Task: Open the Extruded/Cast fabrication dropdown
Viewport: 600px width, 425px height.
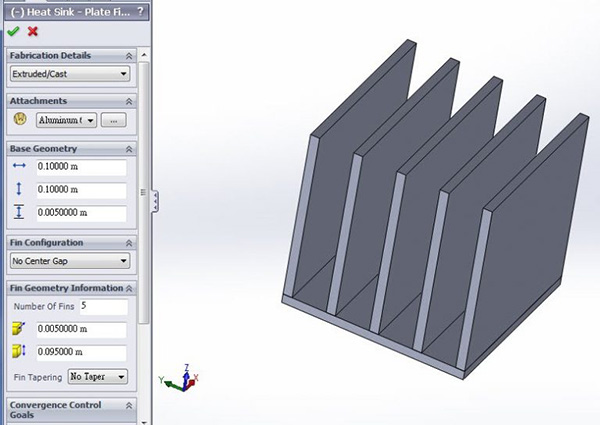Action: (70, 74)
